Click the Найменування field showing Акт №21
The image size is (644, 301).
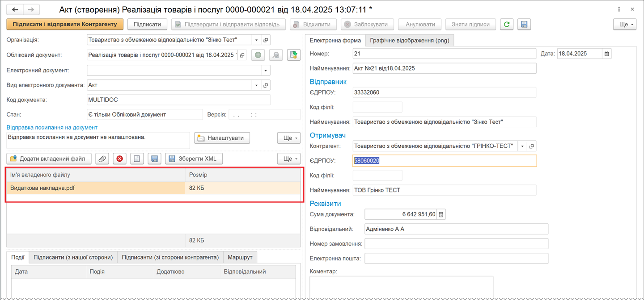point(444,68)
